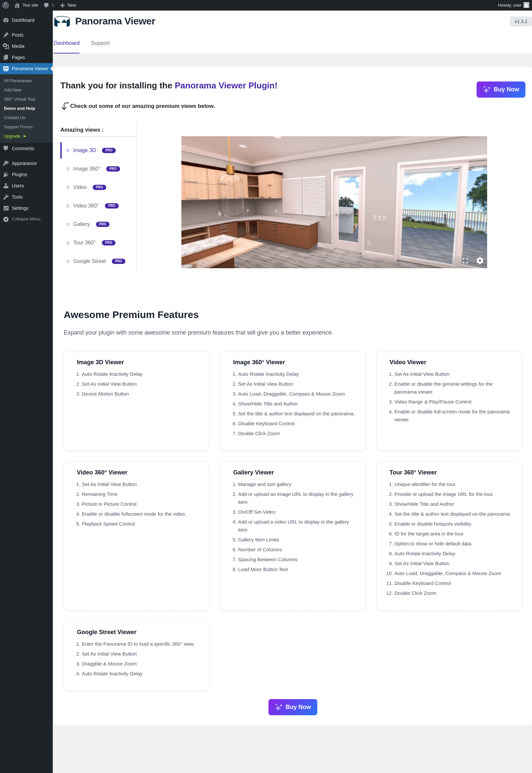Click the Upgrade arrow icon in submenu
Screen dimensions: 532x773
pyautogui.click(x=25, y=136)
